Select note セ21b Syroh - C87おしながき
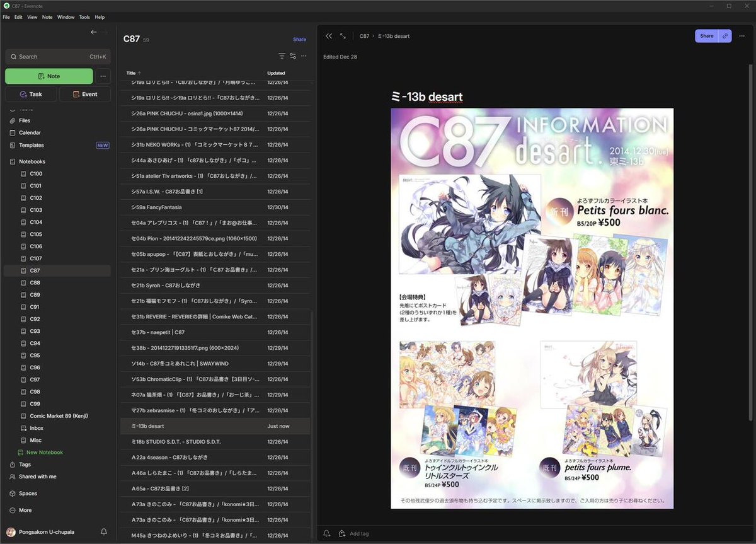 pos(215,285)
